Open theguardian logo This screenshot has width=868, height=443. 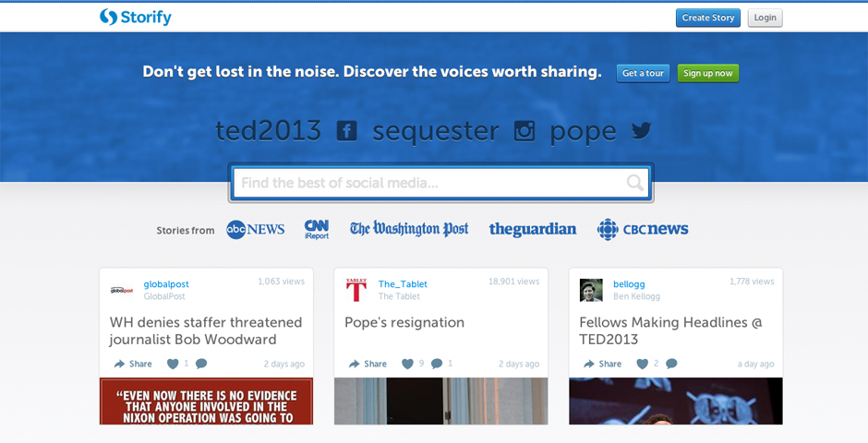pos(533,229)
